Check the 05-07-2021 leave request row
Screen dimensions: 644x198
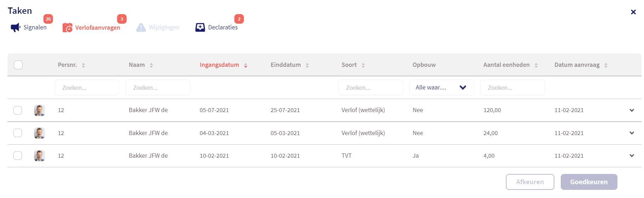(x=18, y=110)
